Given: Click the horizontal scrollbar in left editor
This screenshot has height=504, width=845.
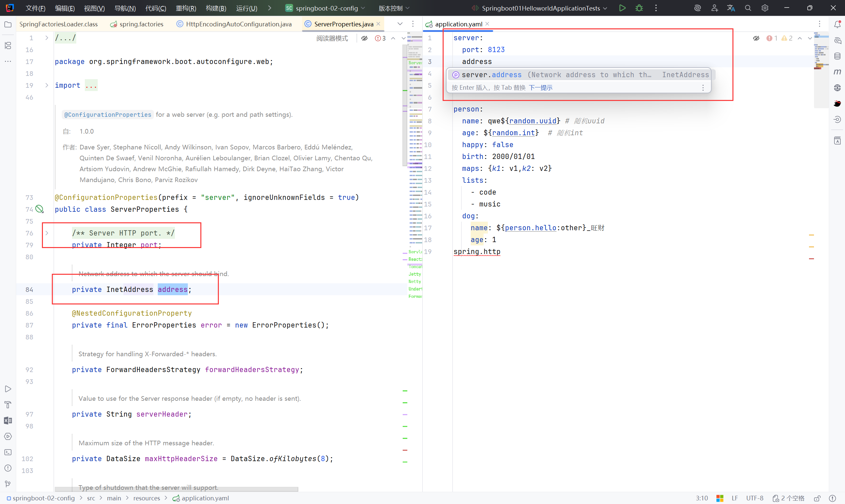Looking at the screenshot, I should [176, 489].
